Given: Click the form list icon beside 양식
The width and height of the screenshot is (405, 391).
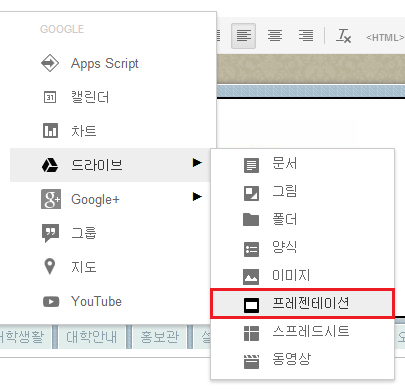Looking at the screenshot, I should [251, 249].
